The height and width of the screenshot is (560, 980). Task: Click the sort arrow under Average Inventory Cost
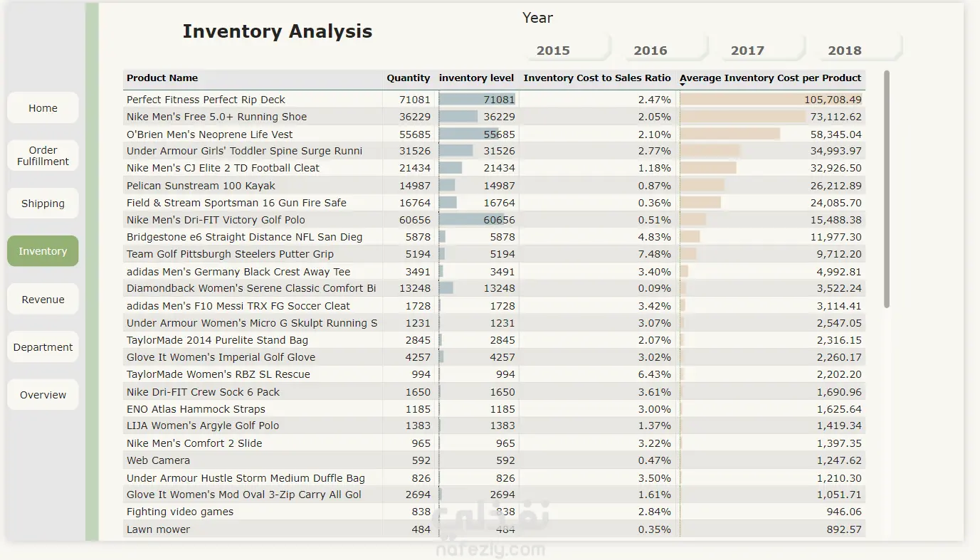tap(683, 85)
